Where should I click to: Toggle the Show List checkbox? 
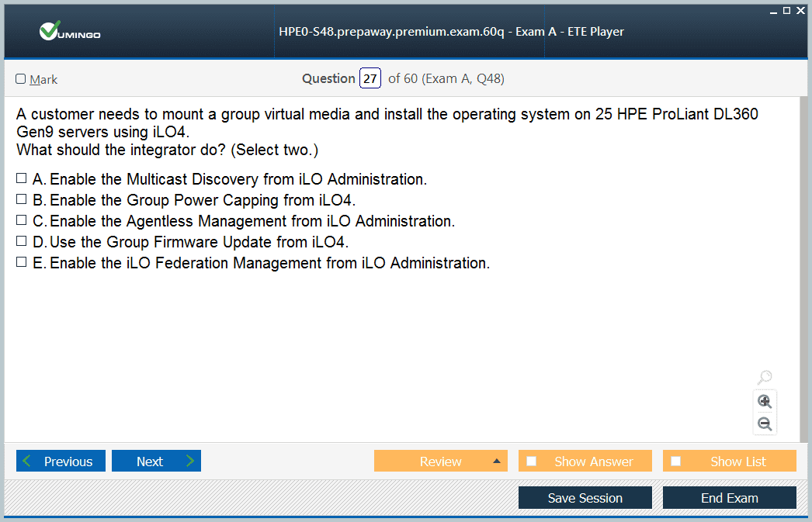pyautogui.click(x=676, y=462)
